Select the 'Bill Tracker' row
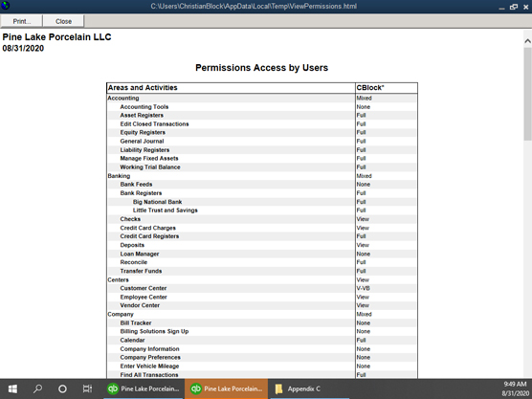This screenshot has height=399, width=532. [262, 323]
